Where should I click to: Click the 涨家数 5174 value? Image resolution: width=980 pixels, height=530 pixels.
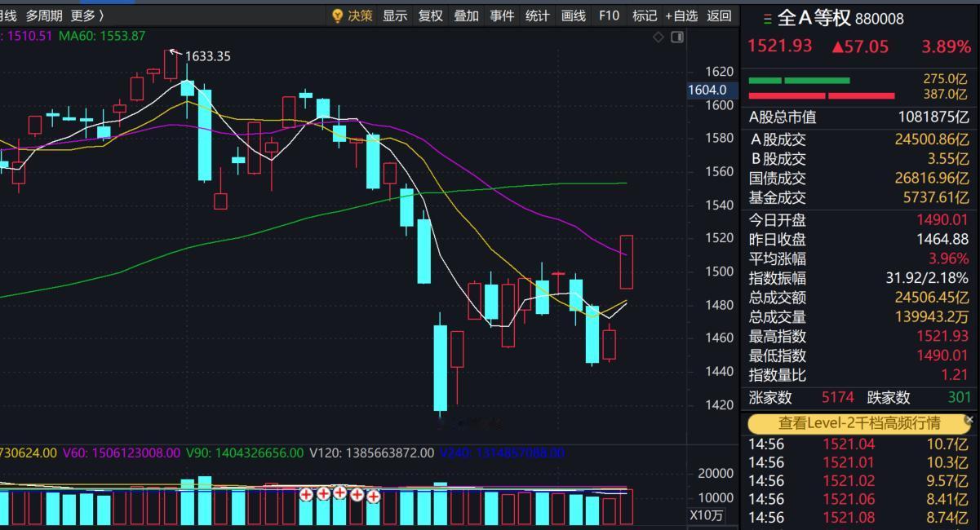[837, 398]
